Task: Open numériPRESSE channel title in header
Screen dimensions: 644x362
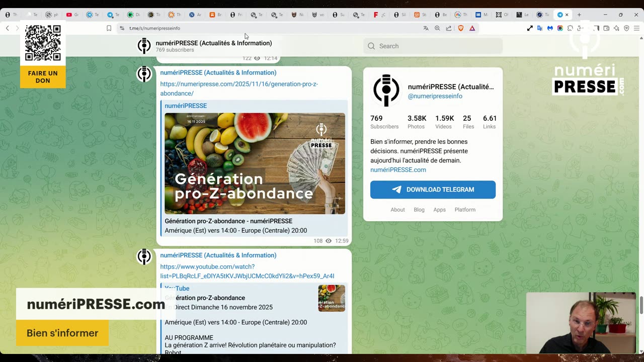Action: 213,43
